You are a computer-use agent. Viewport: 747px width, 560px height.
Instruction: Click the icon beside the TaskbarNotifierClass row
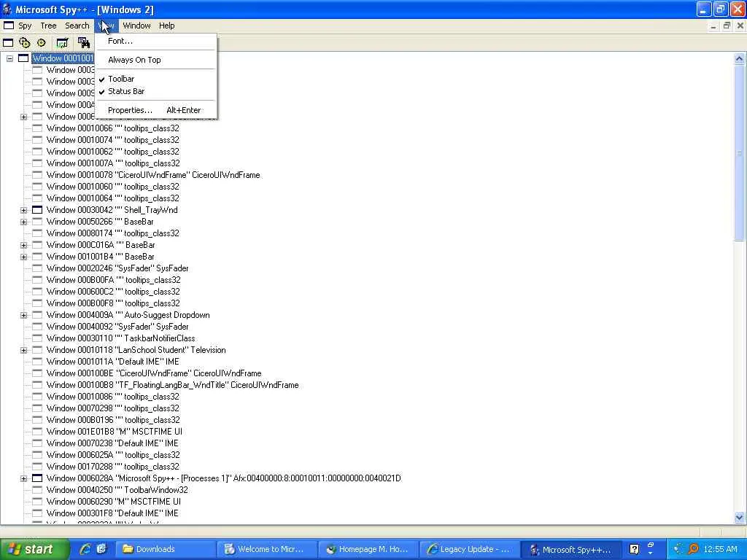[37, 338]
